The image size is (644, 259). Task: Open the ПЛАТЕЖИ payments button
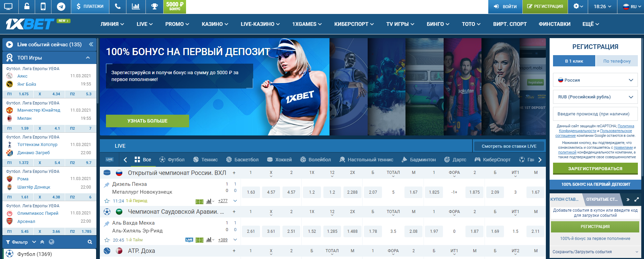pyautogui.click(x=90, y=6)
